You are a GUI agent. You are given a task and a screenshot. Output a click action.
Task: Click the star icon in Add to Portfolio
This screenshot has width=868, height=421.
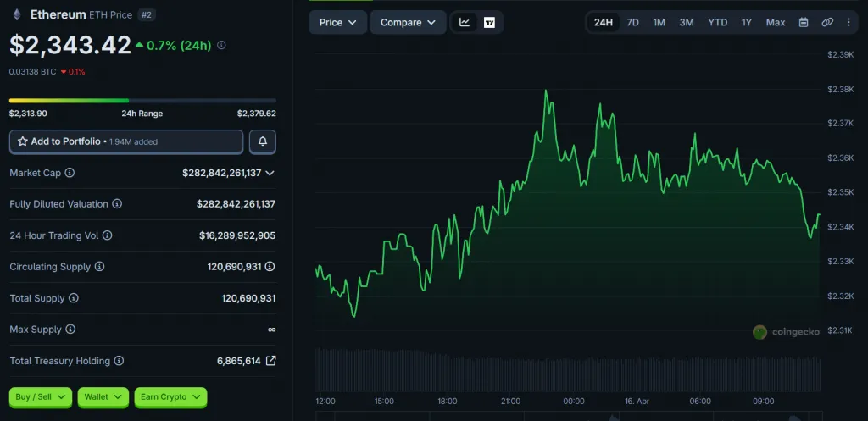[x=23, y=141]
